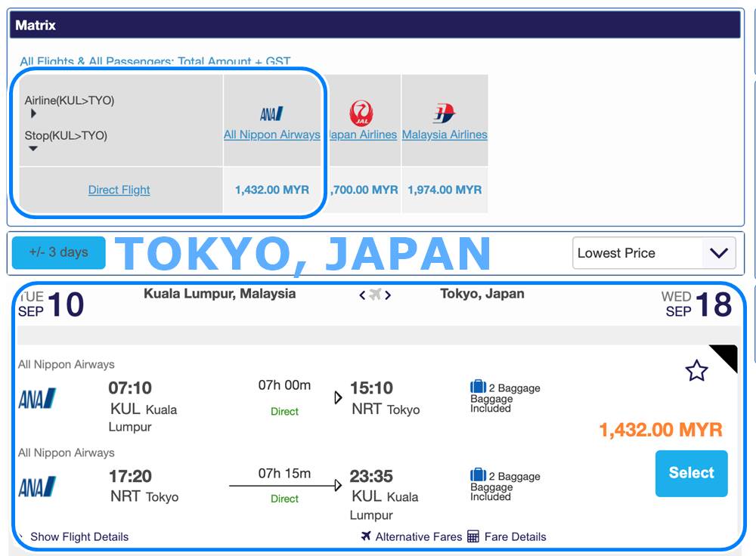Screen dimensions: 756x556
Task: Click the plane icon next to Alternative Fares
Action: [x=366, y=536]
